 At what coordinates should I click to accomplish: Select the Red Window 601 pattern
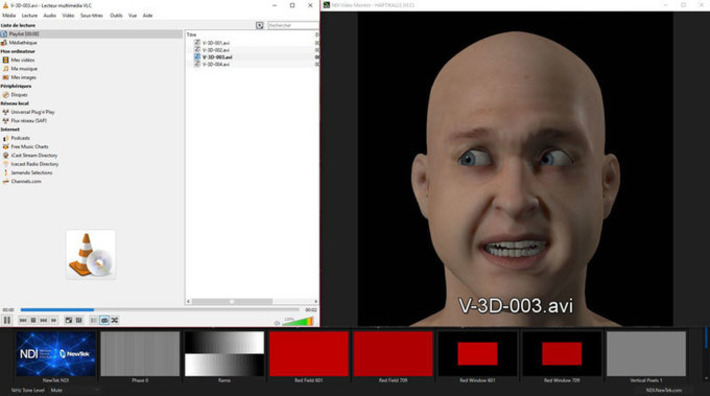coord(477,354)
